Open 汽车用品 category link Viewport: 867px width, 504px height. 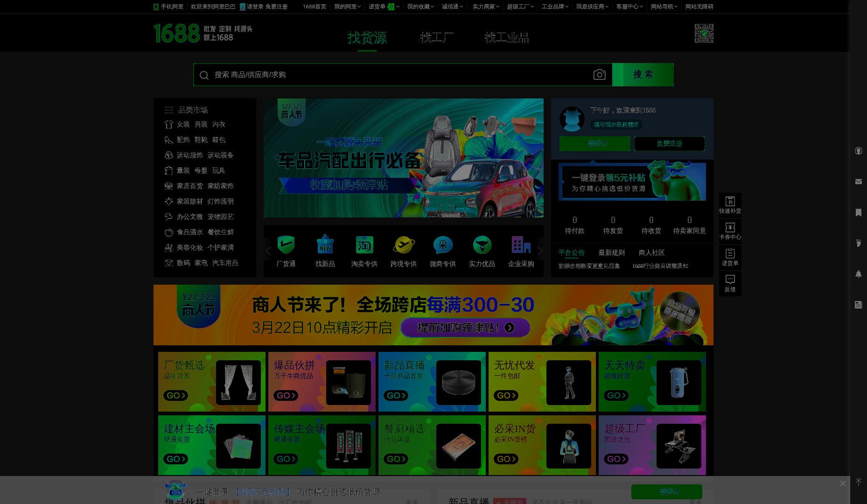(x=225, y=263)
